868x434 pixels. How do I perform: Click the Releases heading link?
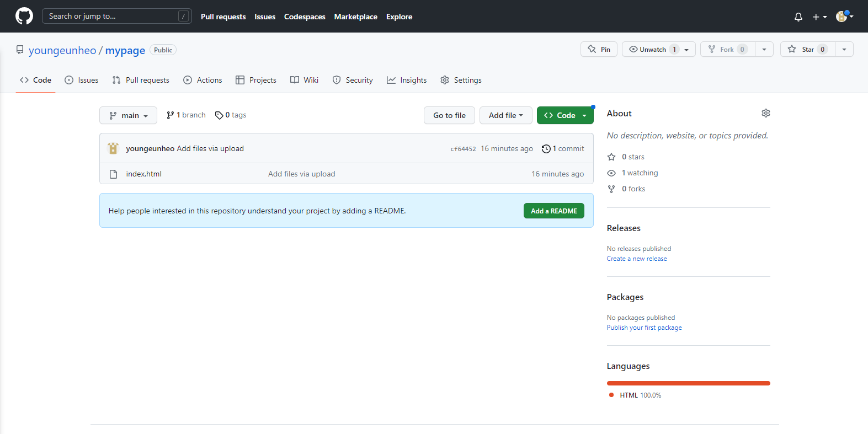(624, 228)
